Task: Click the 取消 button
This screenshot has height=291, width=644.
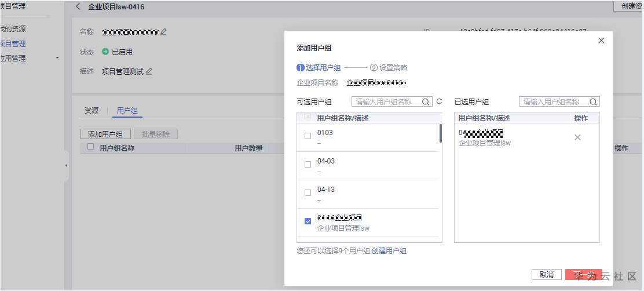Action: (546, 275)
